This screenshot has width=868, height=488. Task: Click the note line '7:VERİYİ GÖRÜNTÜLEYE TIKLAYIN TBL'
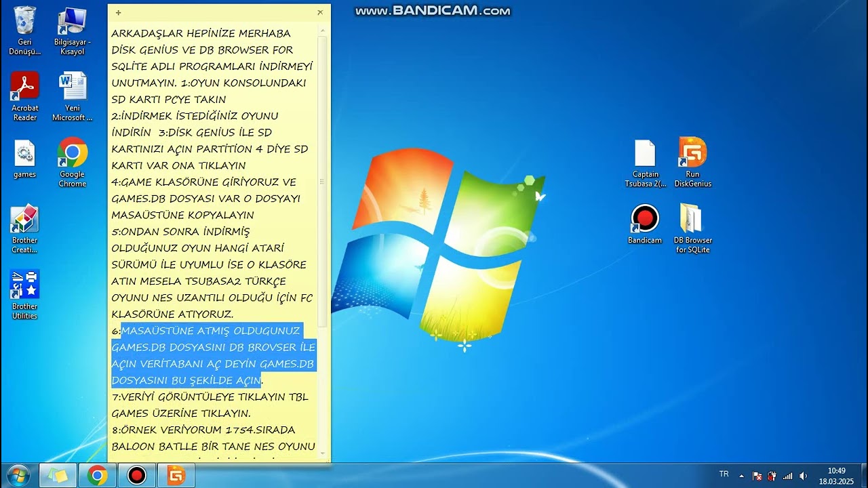pos(210,396)
